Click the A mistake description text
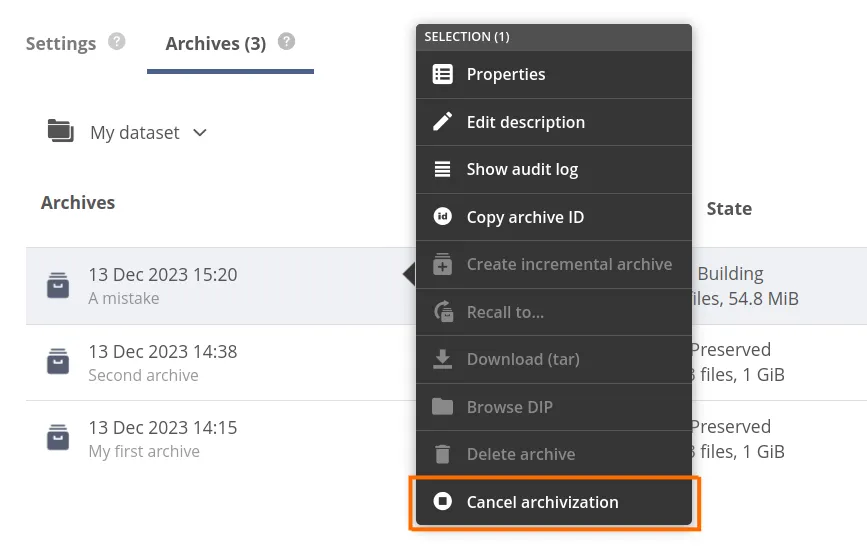 tap(124, 299)
